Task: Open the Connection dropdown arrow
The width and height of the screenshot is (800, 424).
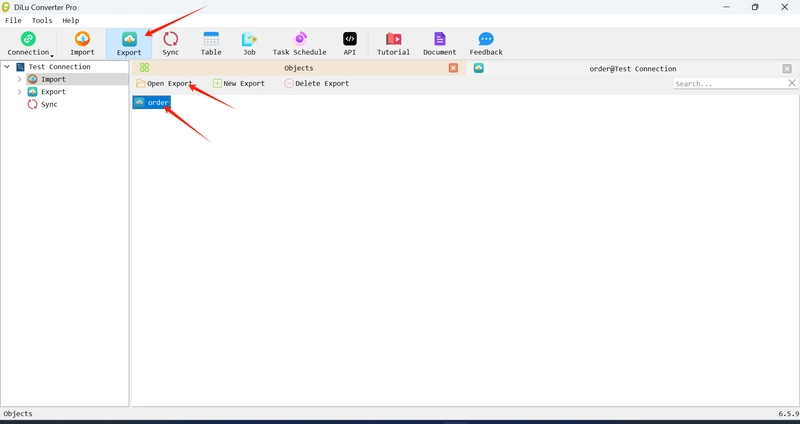Action: 52,56
